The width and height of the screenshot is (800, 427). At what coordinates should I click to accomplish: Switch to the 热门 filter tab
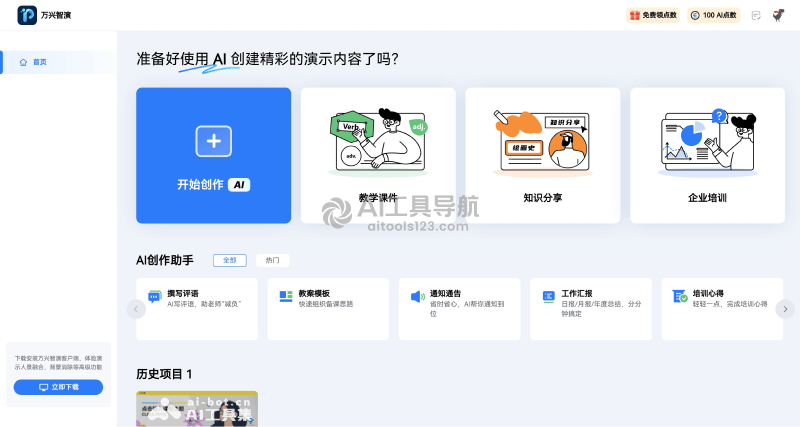click(x=272, y=260)
